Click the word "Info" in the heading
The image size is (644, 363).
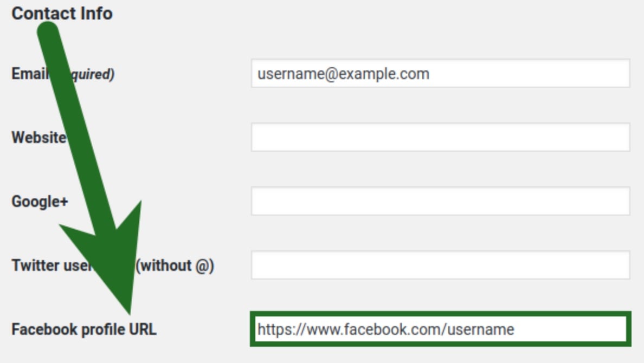[96, 13]
